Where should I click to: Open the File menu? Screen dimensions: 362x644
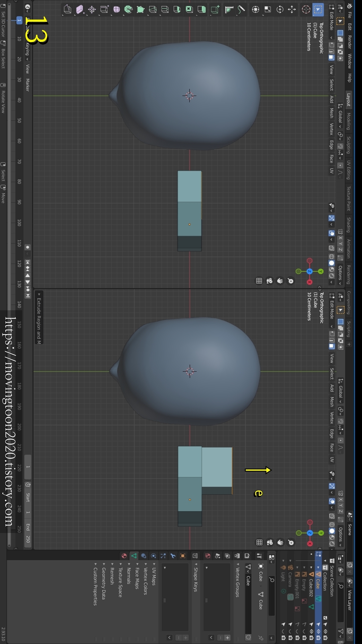tap(349, 15)
